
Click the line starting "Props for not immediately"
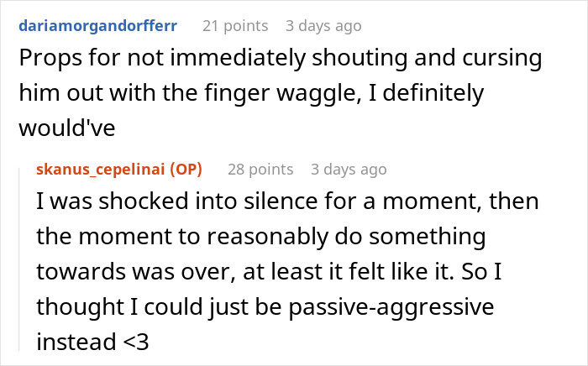pyautogui.click(x=281, y=58)
